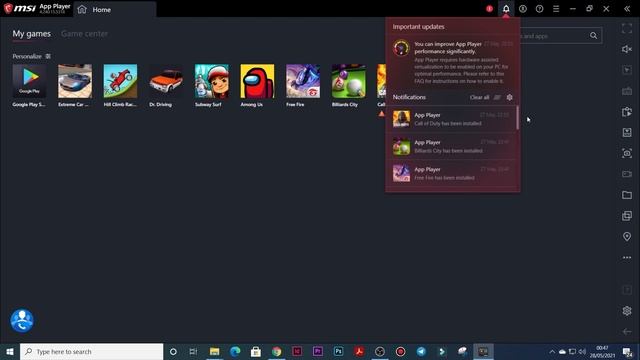Open the macro recorder icon in sidebar
The height and width of the screenshot is (360, 640).
point(627,111)
